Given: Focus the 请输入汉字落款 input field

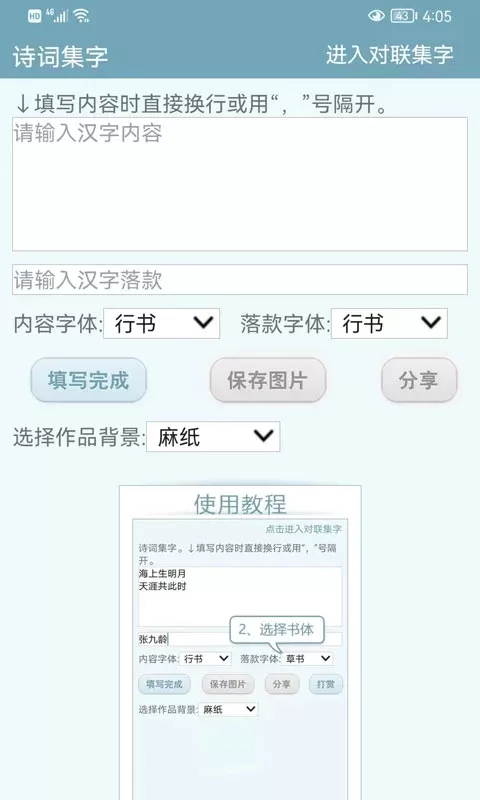Looking at the screenshot, I should [x=240, y=280].
